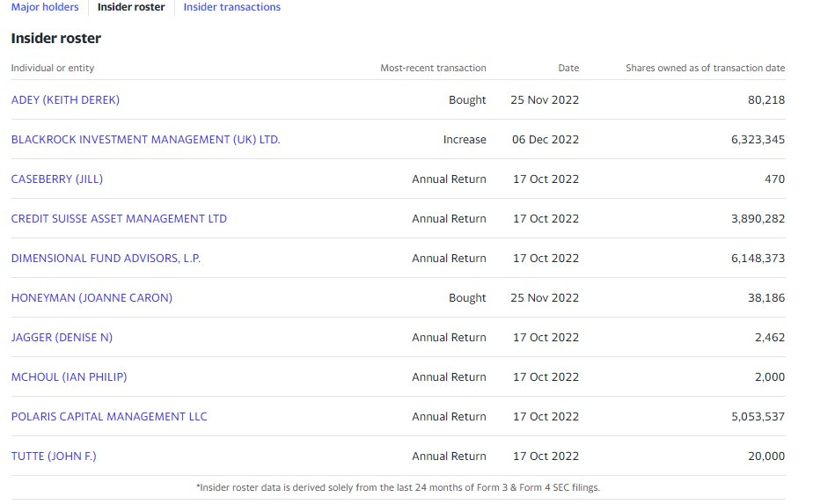The height and width of the screenshot is (504, 813).
Task: Open HONEYMAN (JOANNE CARON) insider link
Action: [x=92, y=297]
